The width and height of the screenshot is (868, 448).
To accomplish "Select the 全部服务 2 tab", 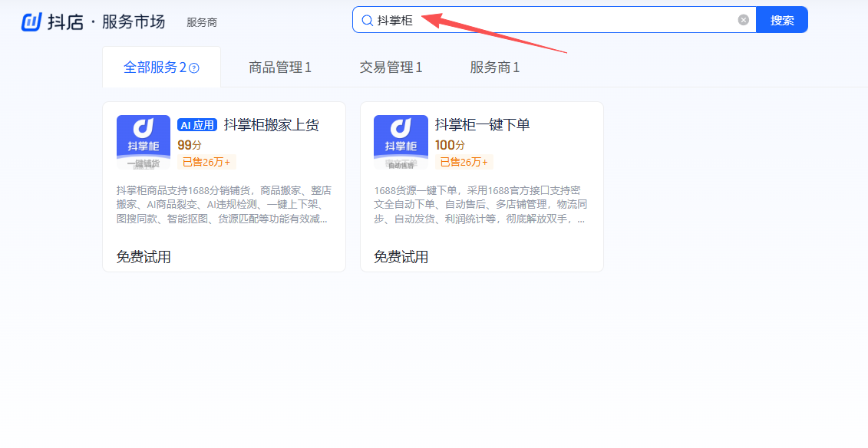I will (162, 67).
